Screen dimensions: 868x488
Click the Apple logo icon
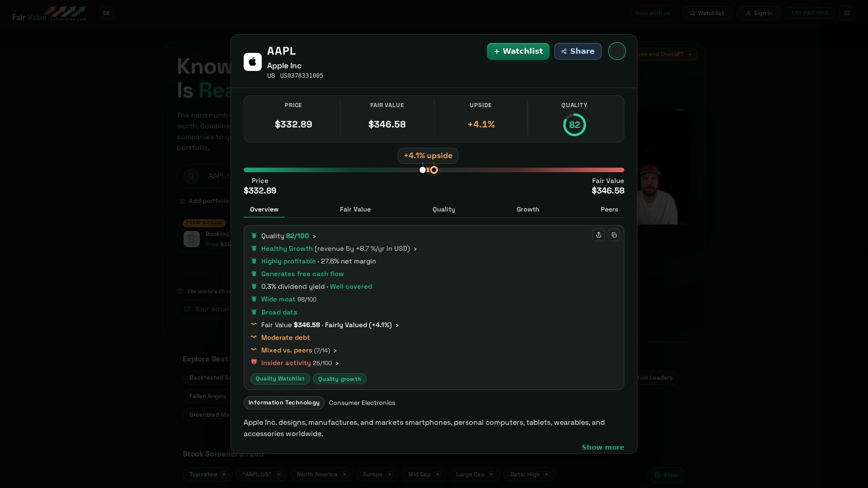(252, 62)
